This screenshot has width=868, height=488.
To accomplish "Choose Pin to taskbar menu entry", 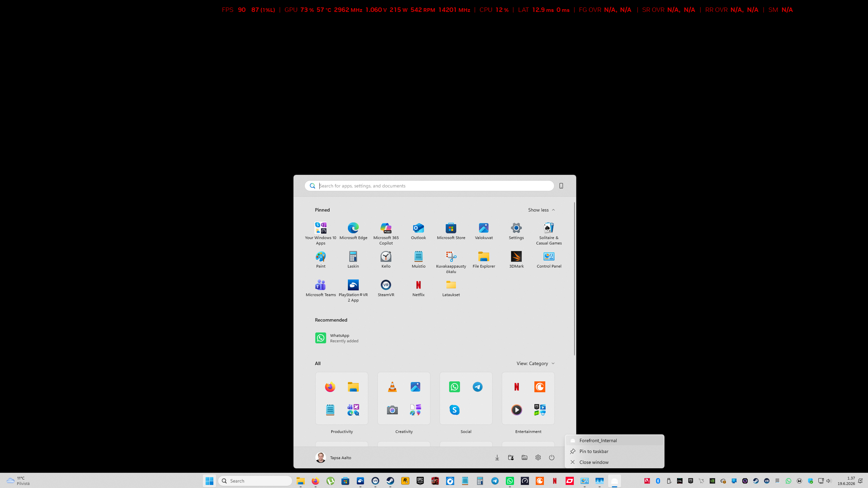I will tap(614, 451).
